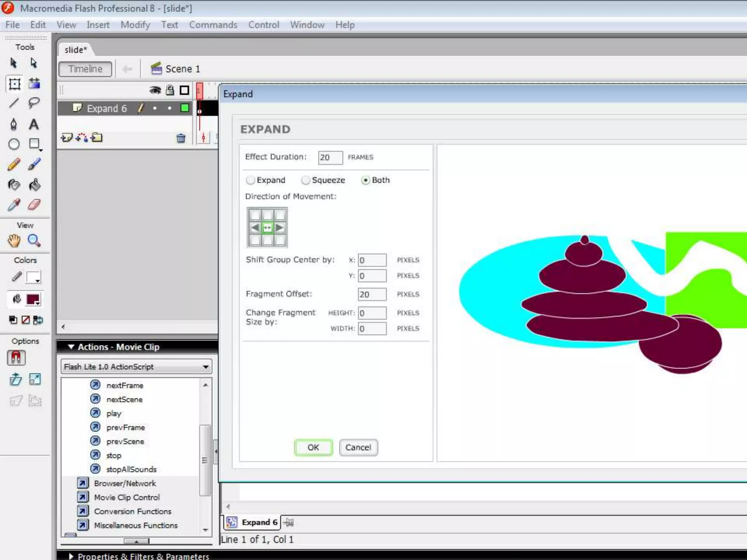Screen dimensions: 747x560
Task: Open the dark red fill color swatch
Action: tap(33, 300)
